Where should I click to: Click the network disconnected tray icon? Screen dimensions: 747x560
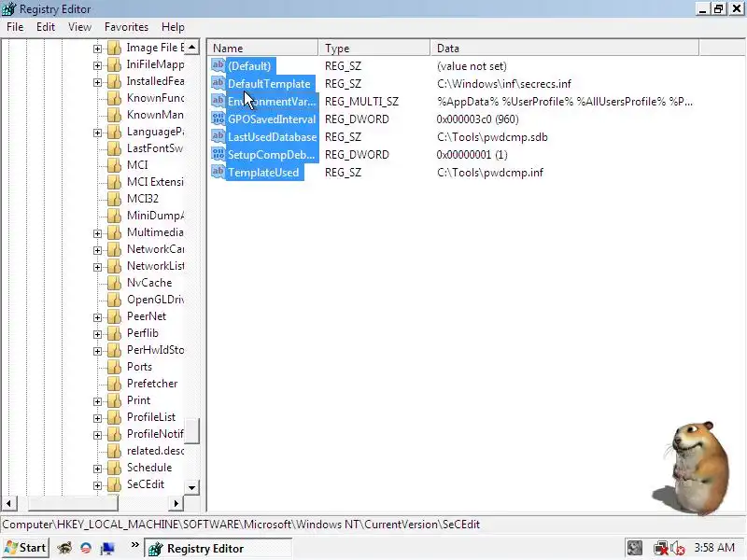661,549
